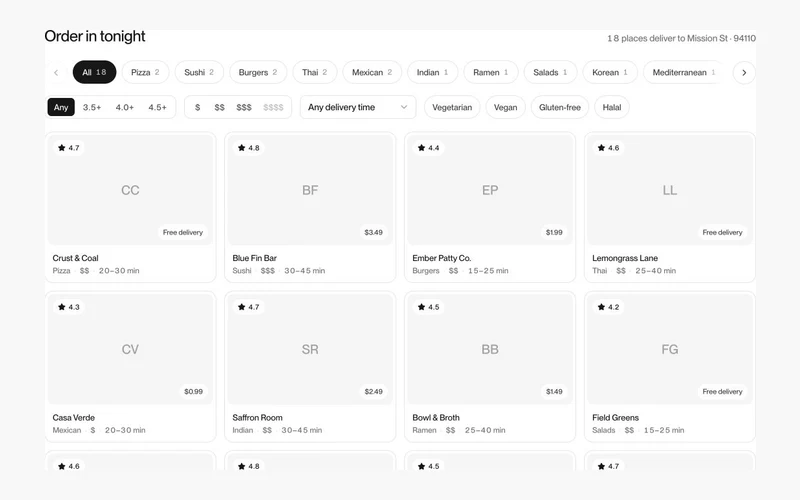Click the Blue Fin Bar restaurant name
This screenshot has width=800, height=500.
tap(255, 258)
